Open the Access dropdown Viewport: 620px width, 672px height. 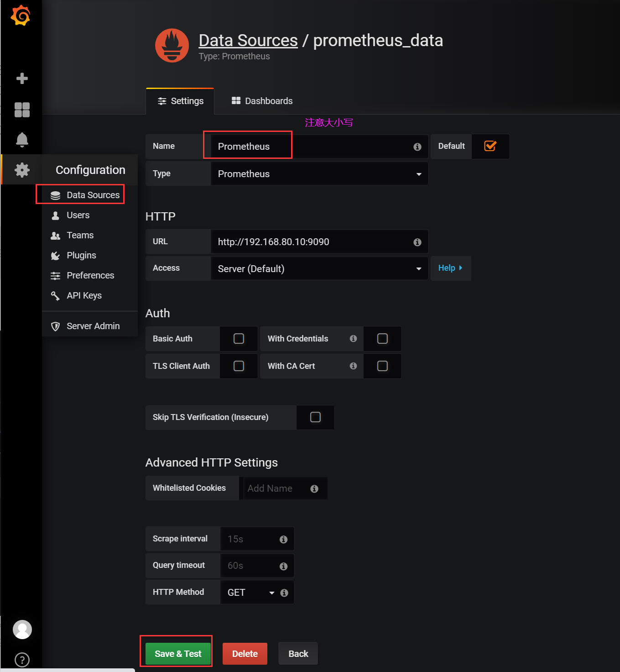pos(319,268)
